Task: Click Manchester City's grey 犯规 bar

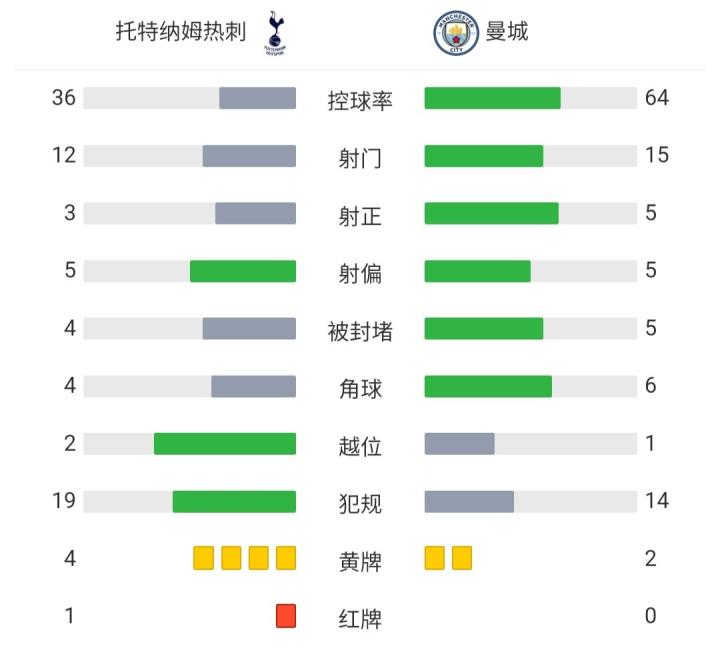Action: coord(469,501)
